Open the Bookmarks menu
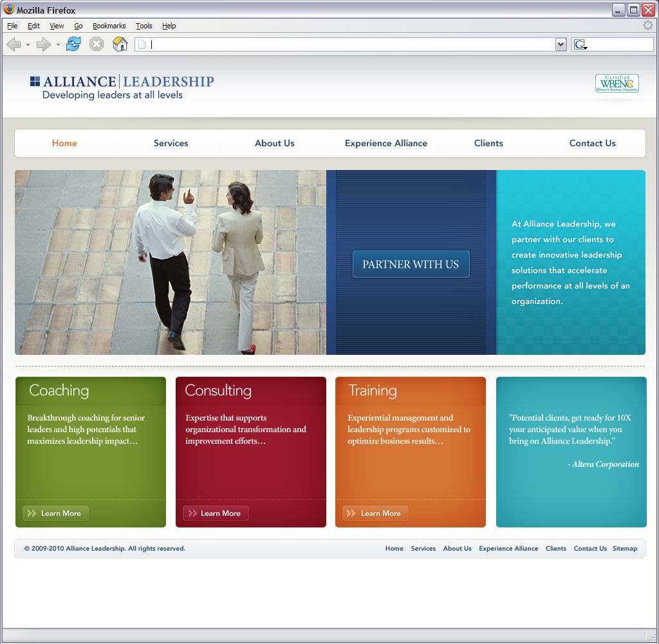 point(109,26)
